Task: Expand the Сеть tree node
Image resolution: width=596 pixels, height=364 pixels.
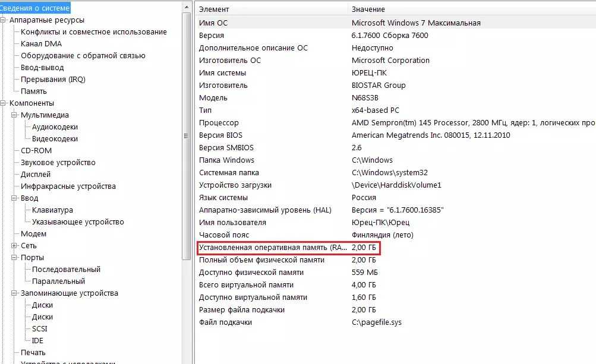Action: [x=15, y=246]
